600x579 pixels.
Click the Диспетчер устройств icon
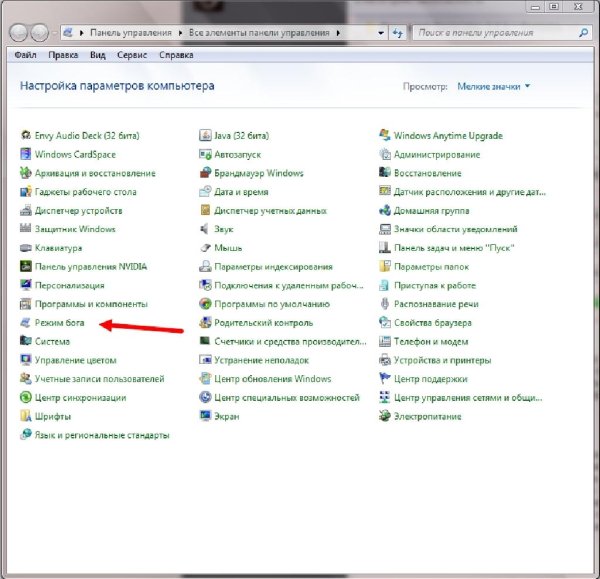(26, 210)
